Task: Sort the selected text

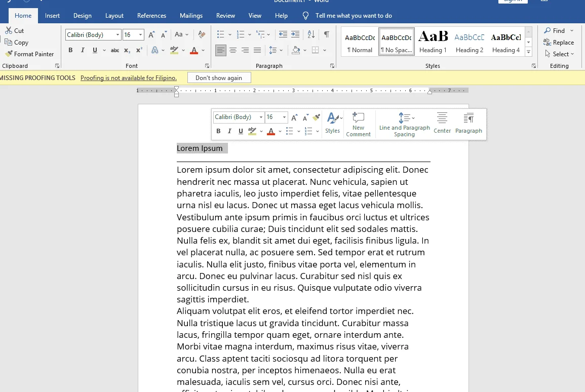Action: tap(311, 34)
